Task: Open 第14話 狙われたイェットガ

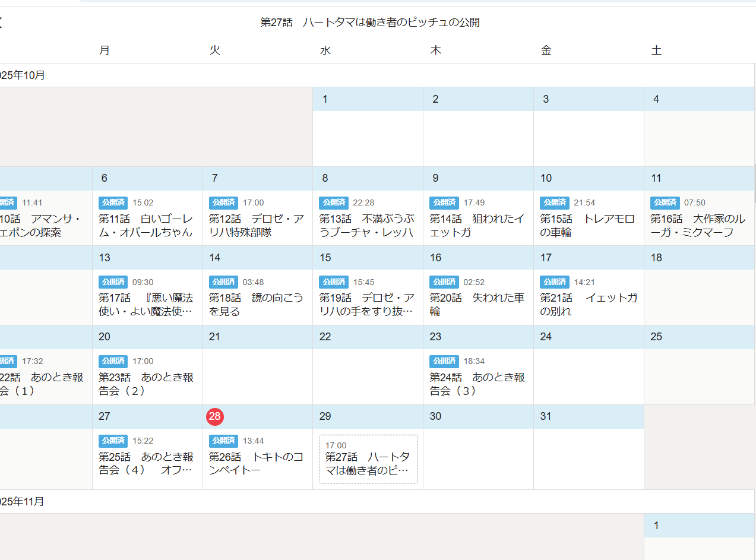Action: 477,226
